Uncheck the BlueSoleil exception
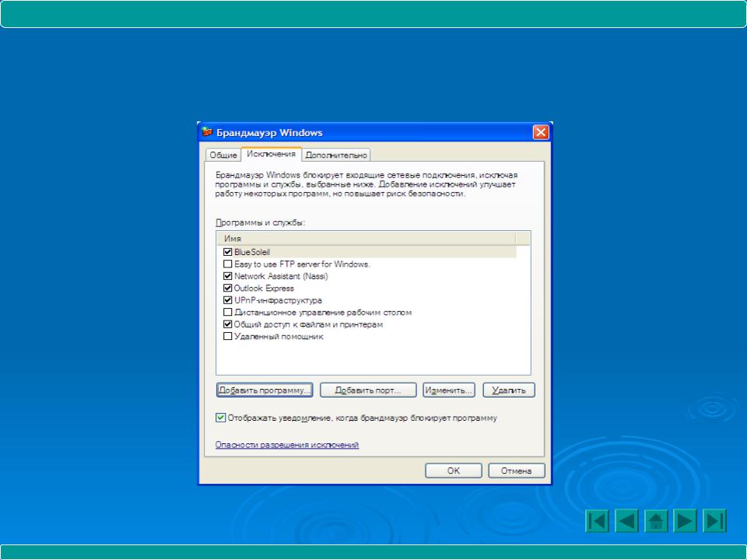 click(228, 252)
